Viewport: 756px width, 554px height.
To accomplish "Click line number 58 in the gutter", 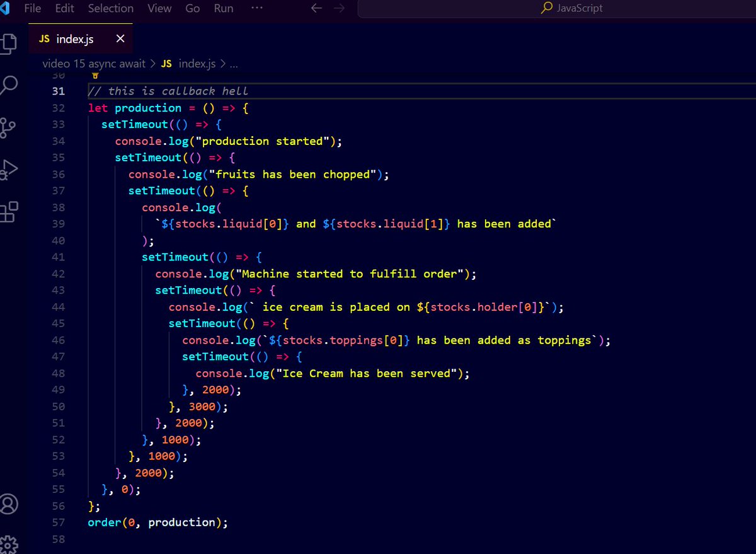I will click(x=58, y=540).
